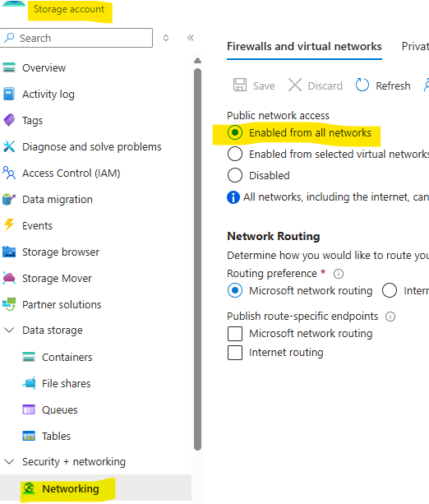
Task: Collapse the Data storage section
Action: (x=9, y=330)
